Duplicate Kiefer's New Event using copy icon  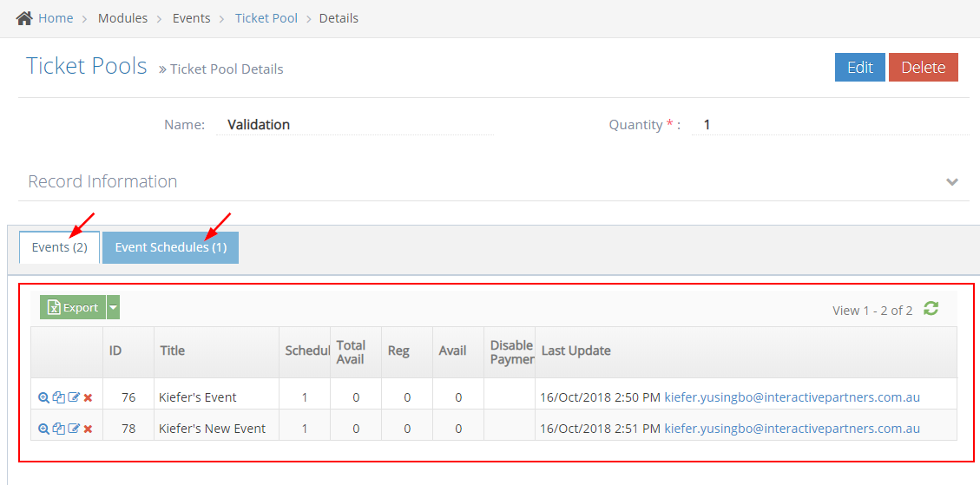pos(58,429)
